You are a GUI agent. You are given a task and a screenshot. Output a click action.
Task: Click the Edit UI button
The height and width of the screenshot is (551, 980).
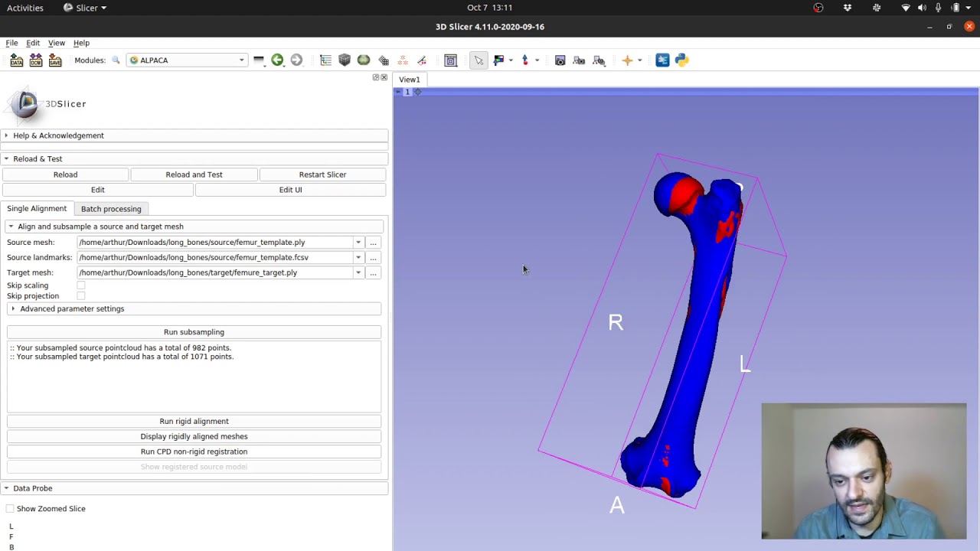click(290, 190)
